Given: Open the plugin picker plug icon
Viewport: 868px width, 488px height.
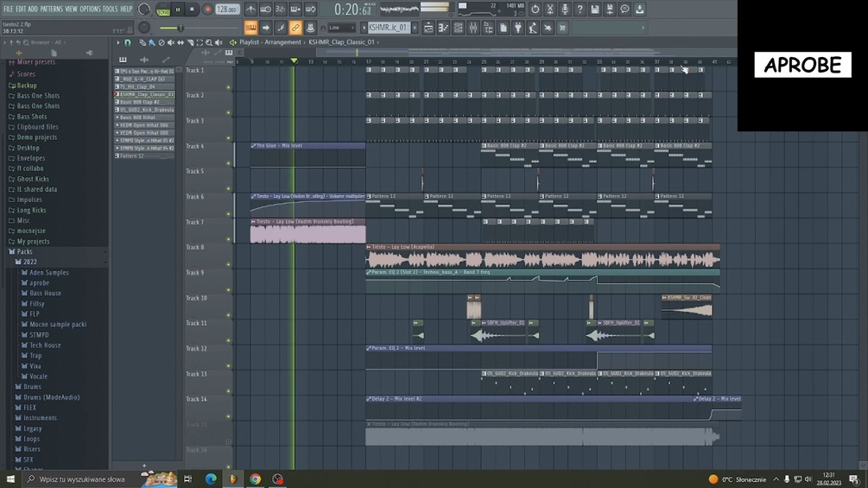Looking at the screenshot, I should coord(518,28).
